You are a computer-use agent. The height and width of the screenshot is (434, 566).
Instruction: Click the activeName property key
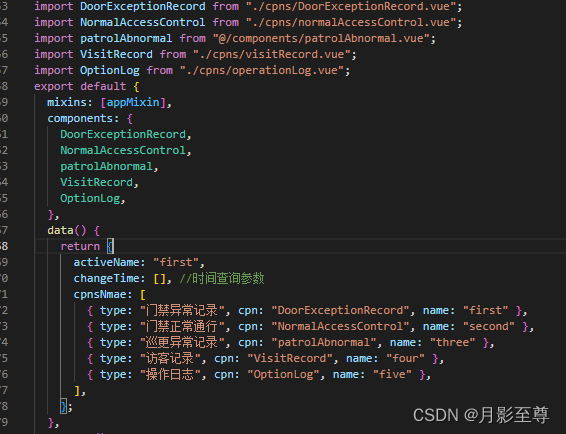click(x=106, y=262)
